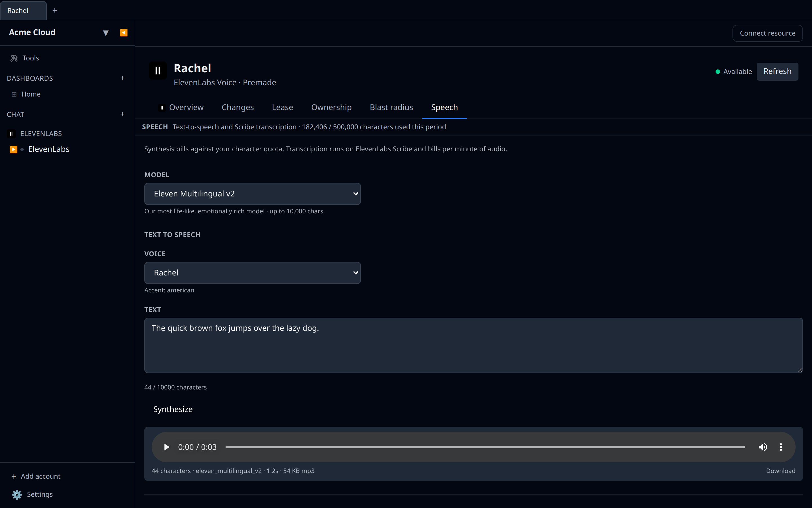812x508 pixels.
Task: Click the Refresh button
Action: (x=777, y=72)
